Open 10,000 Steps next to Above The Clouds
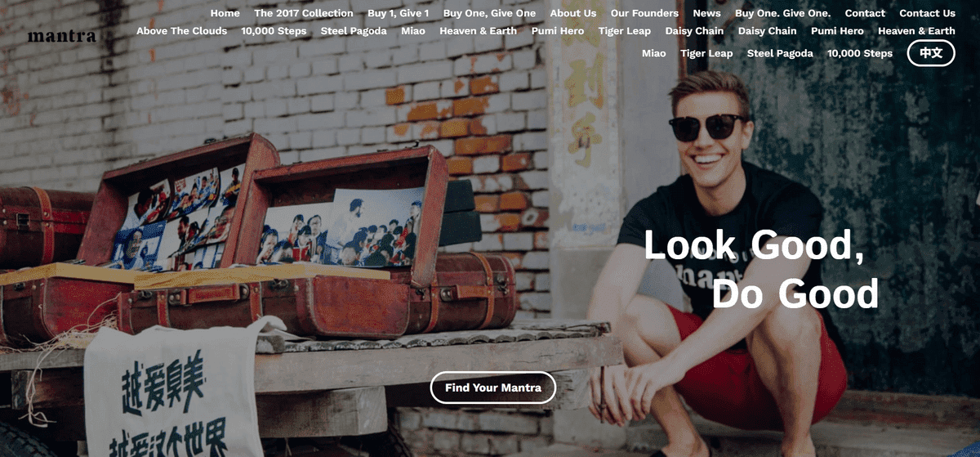The height and width of the screenshot is (457, 980). click(x=274, y=31)
